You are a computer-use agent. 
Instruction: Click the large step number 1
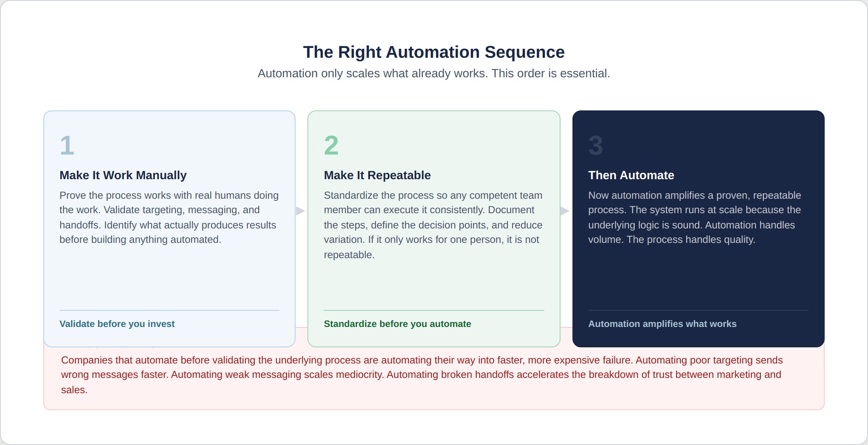[67, 145]
